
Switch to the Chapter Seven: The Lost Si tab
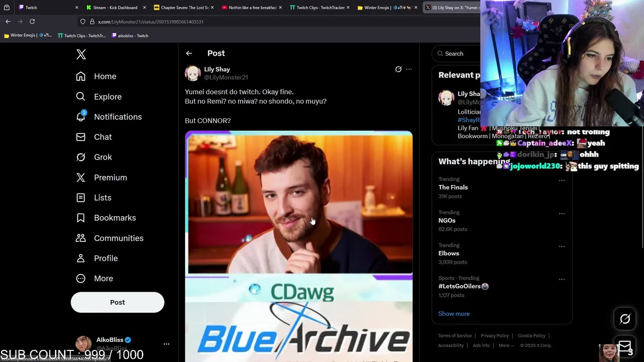(x=184, y=8)
